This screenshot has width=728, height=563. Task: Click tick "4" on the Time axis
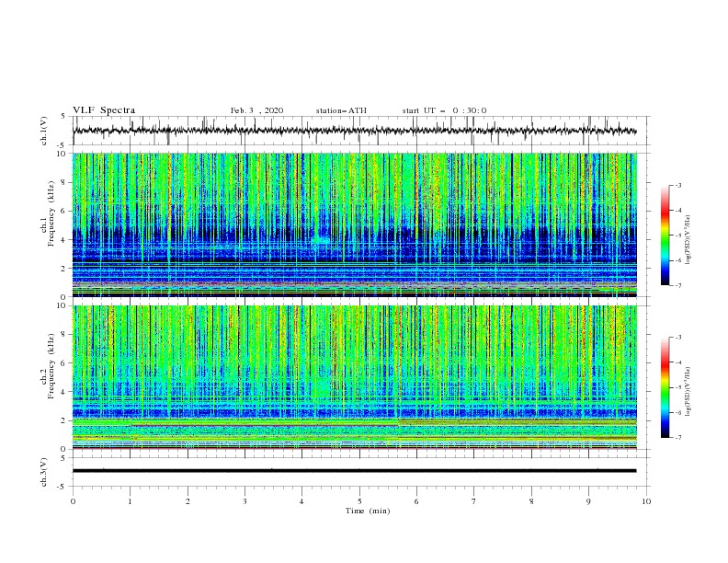click(302, 501)
